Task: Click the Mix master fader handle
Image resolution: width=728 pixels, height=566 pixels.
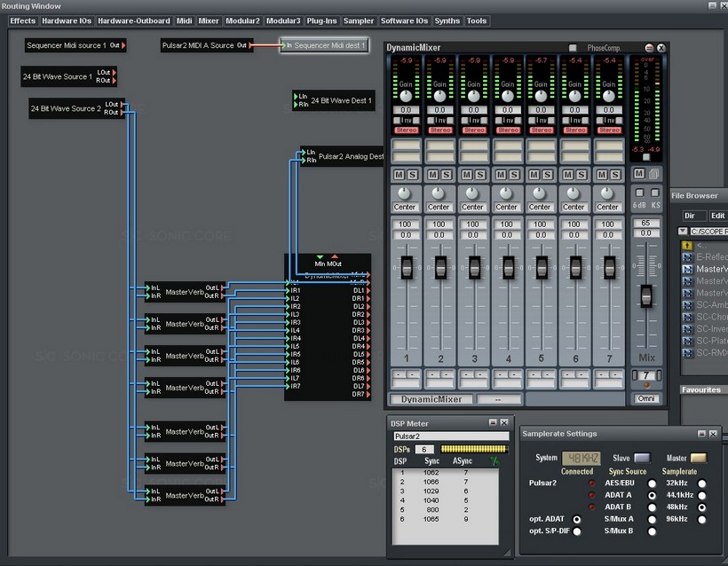Action: (x=645, y=296)
